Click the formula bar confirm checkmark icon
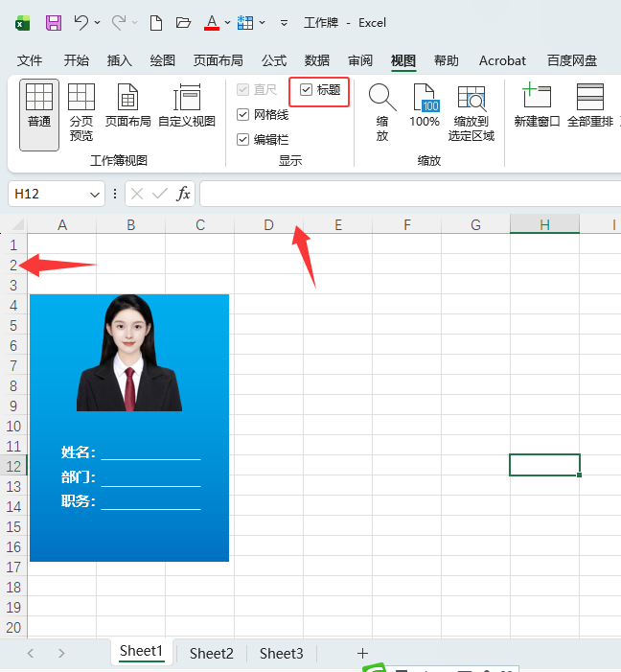Viewport: 621px width, 672px height. click(x=159, y=195)
